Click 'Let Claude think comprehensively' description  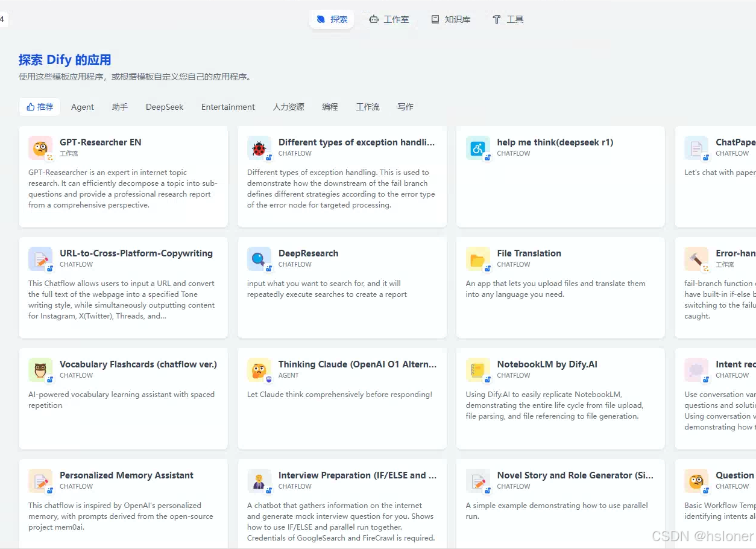click(340, 395)
